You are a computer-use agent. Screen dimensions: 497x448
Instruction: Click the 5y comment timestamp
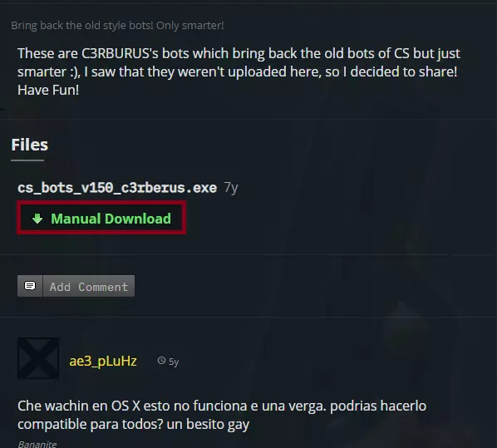(x=174, y=362)
